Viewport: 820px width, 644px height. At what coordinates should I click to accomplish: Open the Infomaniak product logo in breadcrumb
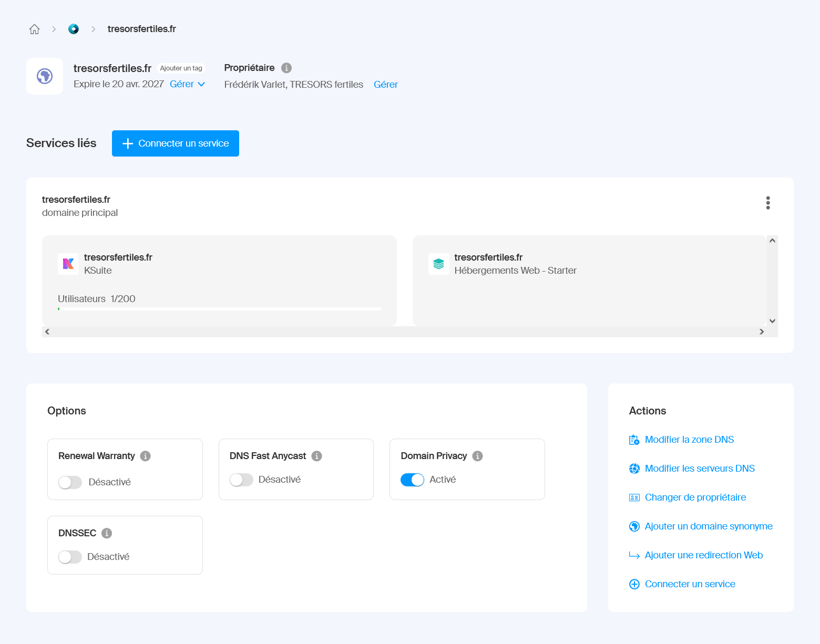point(74,29)
